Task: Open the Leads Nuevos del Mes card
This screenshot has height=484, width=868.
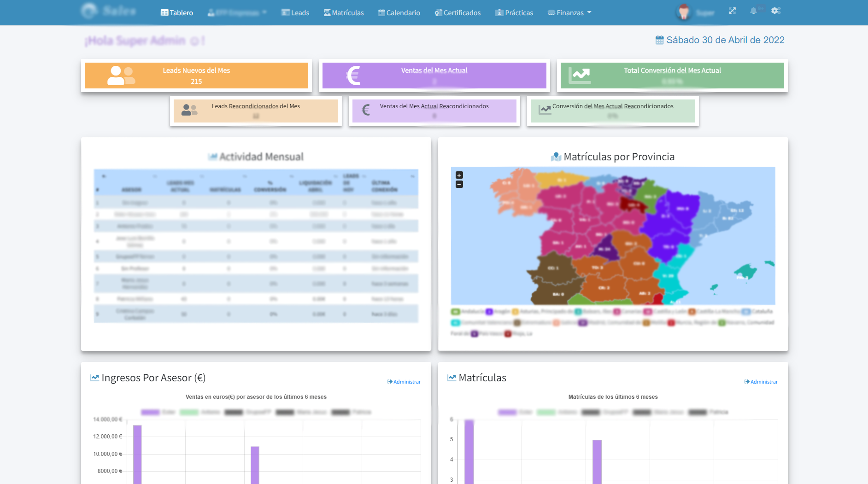Action: point(196,76)
